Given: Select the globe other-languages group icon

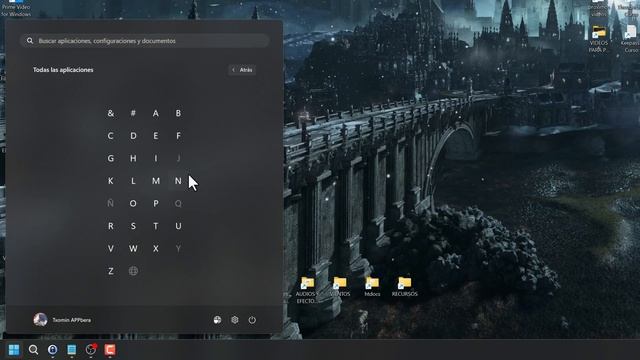Looking at the screenshot, I should click(x=133, y=271).
